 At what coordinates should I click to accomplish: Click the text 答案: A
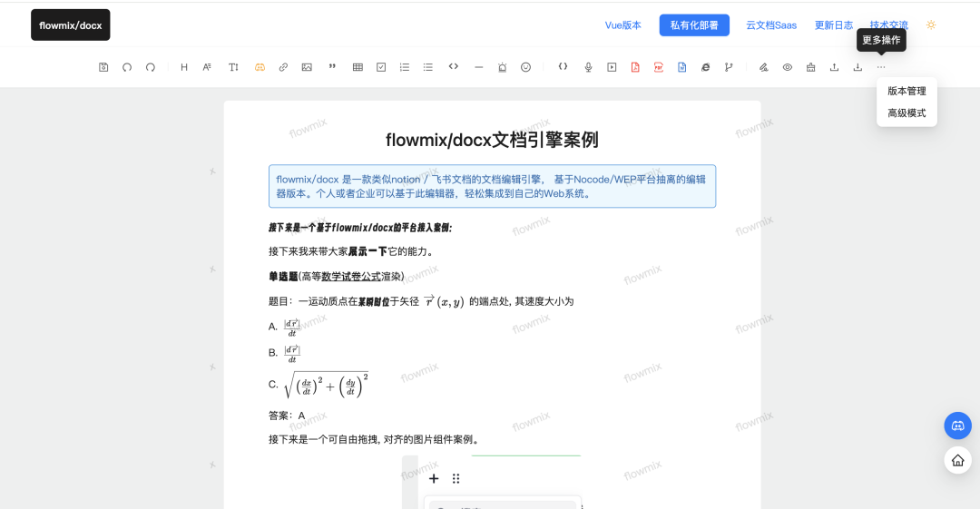pos(287,416)
